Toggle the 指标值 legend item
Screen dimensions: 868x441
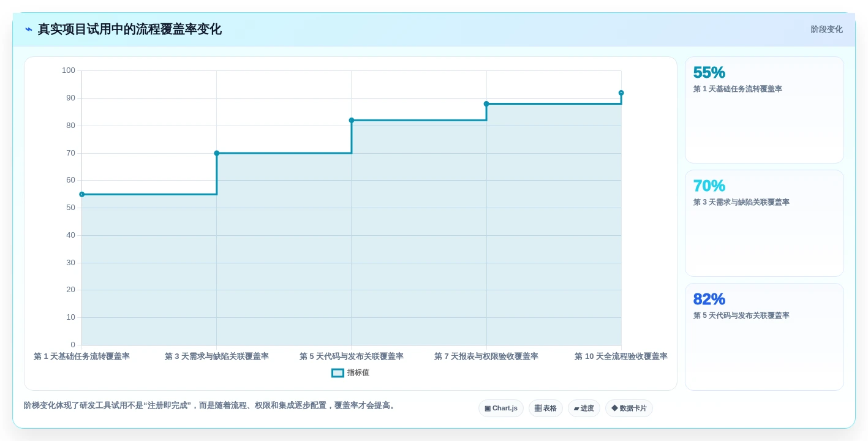350,372
